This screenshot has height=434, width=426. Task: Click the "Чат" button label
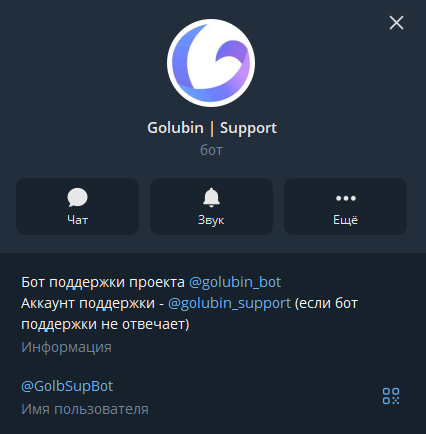pyautogui.click(x=77, y=220)
